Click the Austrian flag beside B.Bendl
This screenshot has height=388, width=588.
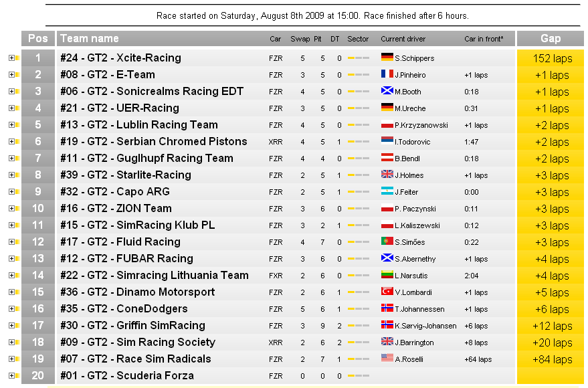click(387, 159)
